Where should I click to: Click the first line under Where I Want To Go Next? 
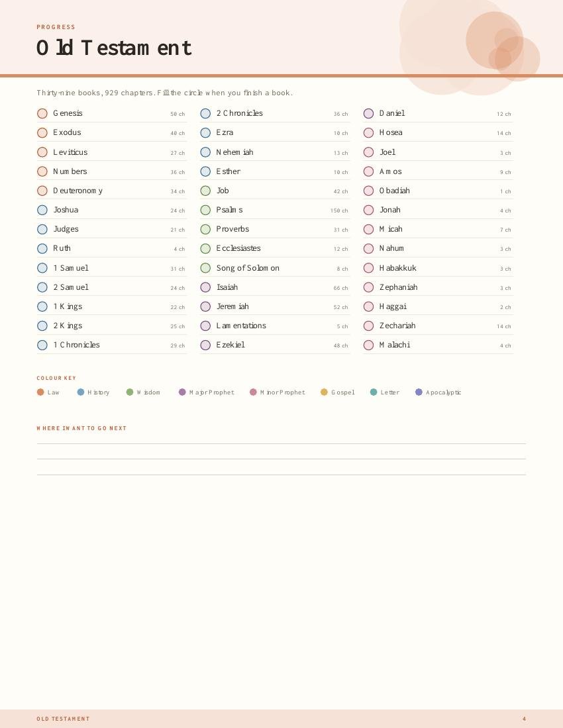point(281,444)
